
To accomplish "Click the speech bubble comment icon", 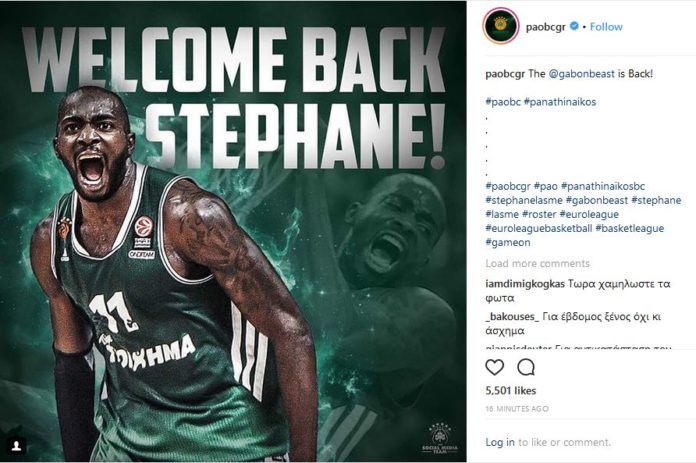I will coord(526,367).
